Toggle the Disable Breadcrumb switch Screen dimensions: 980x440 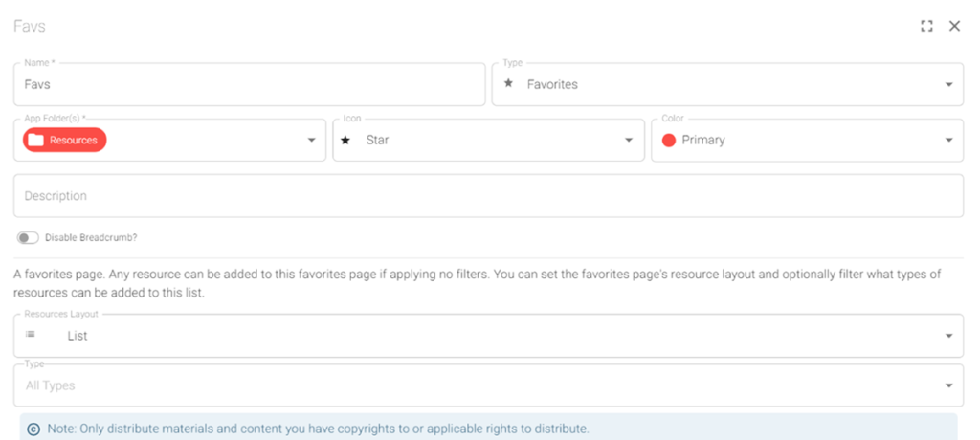[x=28, y=237]
